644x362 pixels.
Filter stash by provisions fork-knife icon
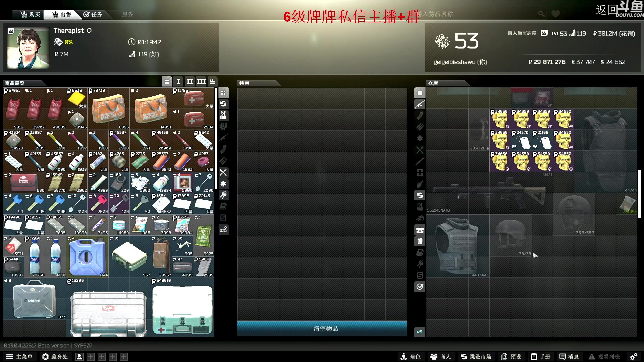click(420, 150)
